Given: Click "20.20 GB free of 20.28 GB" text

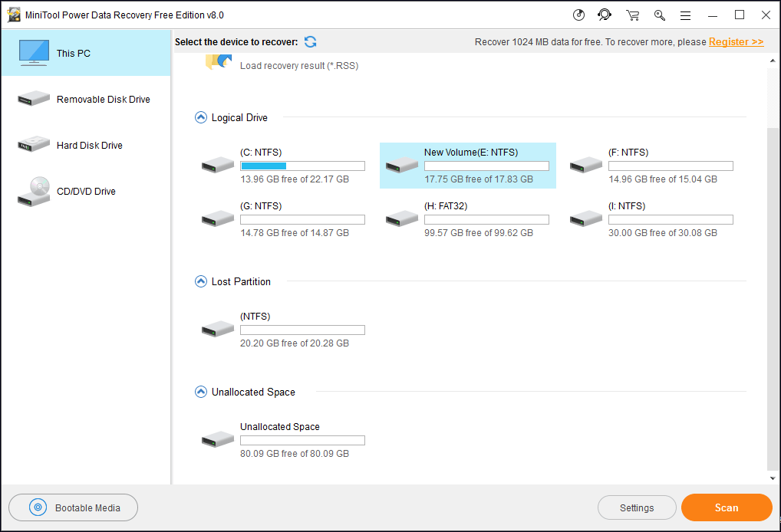Looking at the screenshot, I should coord(295,343).
